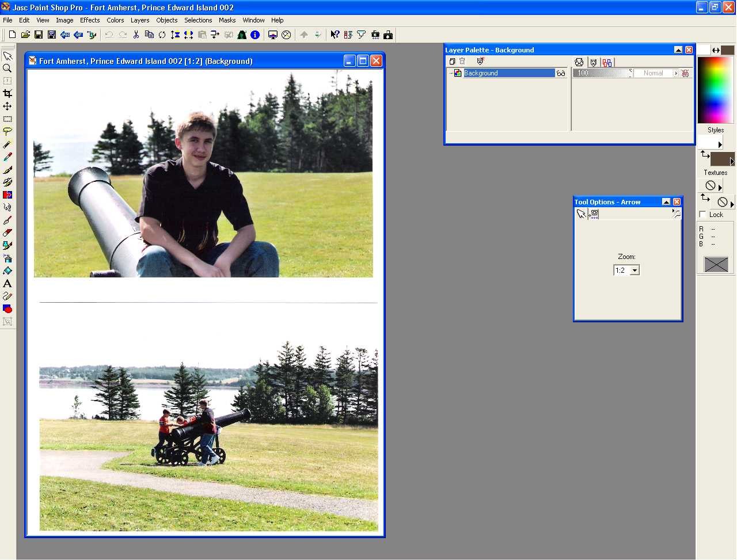Pick the Flood Fill tool
Screen dimensions: 737x560
[x=7, y=271]
